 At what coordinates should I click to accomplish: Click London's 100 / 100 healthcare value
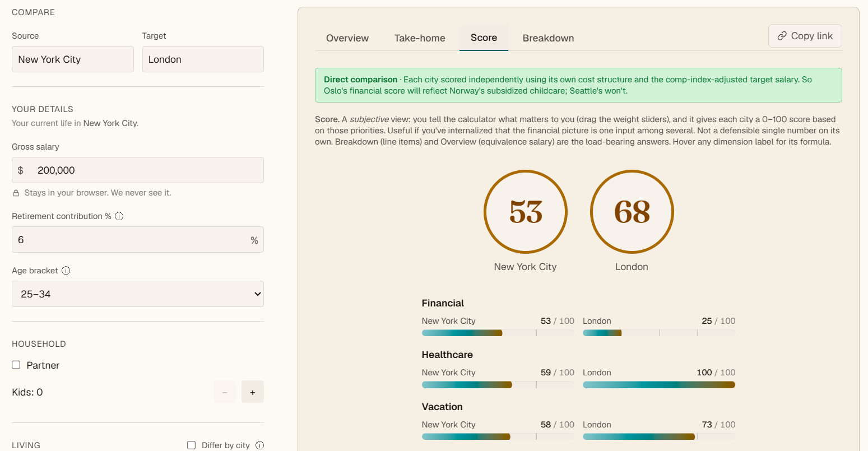coord(716,373)
